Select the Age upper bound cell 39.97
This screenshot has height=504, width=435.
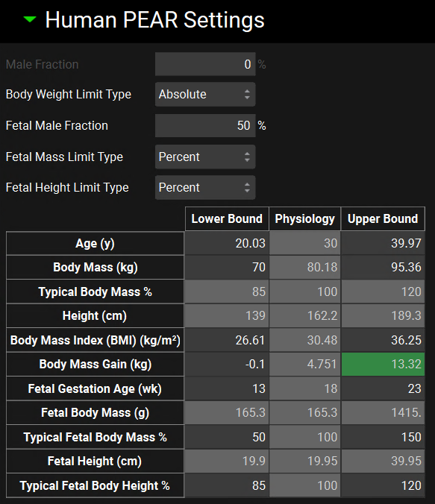coord(383,243)
